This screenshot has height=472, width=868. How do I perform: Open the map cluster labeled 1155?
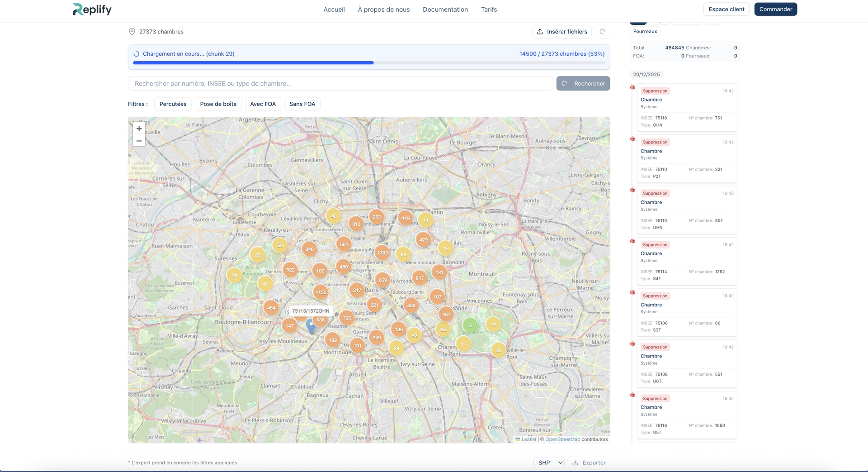pos(321,292)
